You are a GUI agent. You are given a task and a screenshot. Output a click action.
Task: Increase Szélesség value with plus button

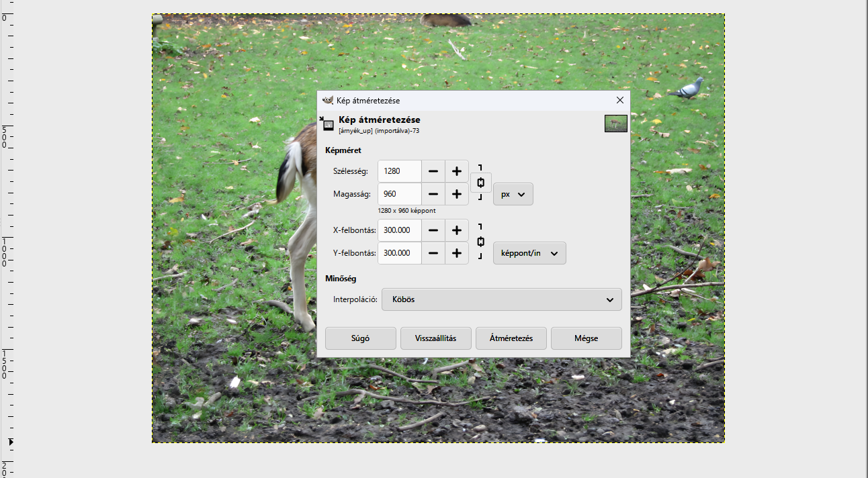point(457,171)
